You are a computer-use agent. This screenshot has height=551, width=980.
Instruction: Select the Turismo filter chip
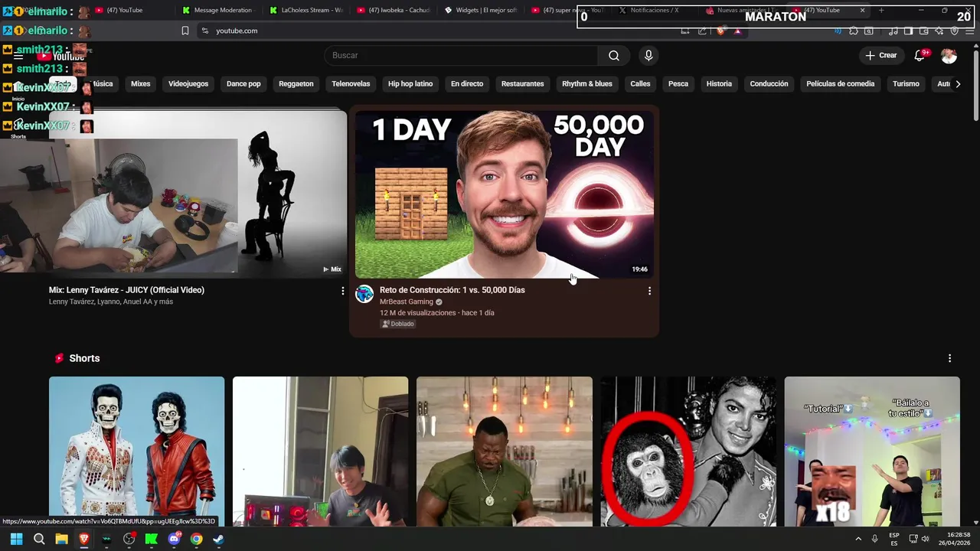tap(906, 83)
